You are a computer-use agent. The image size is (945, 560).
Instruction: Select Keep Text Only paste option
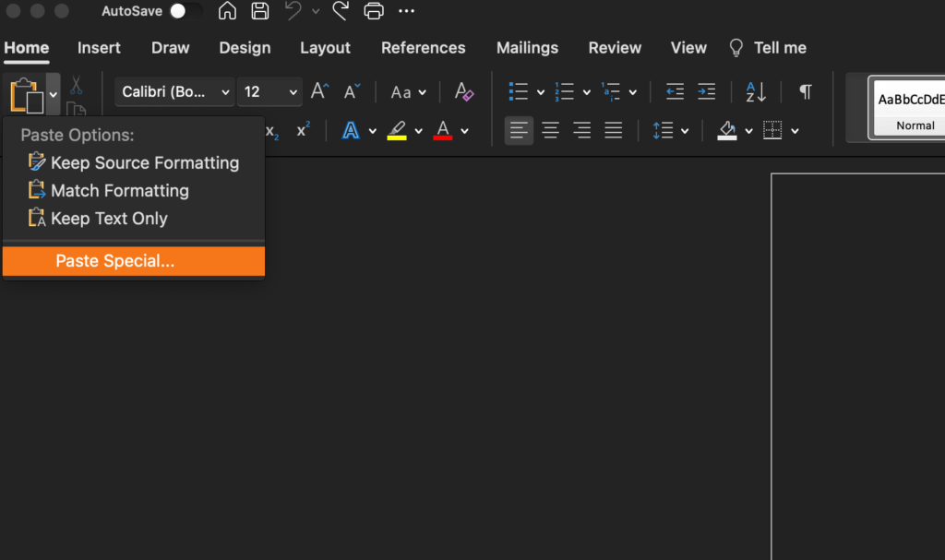click(109, 219)
